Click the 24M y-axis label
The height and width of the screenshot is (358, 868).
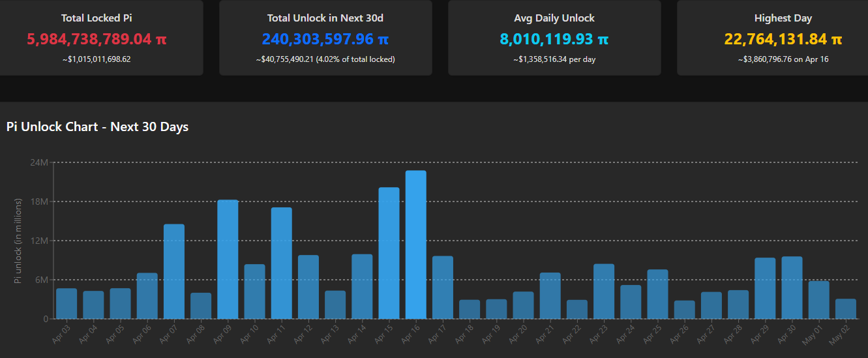39,162
